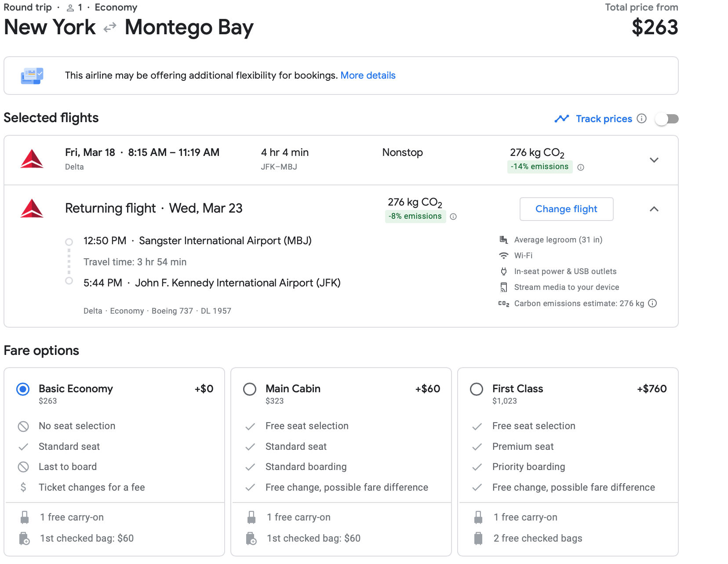Select the Basic Economy fare option
The height and width of the screenshot is (564, 728).
[x=23, y=389]
